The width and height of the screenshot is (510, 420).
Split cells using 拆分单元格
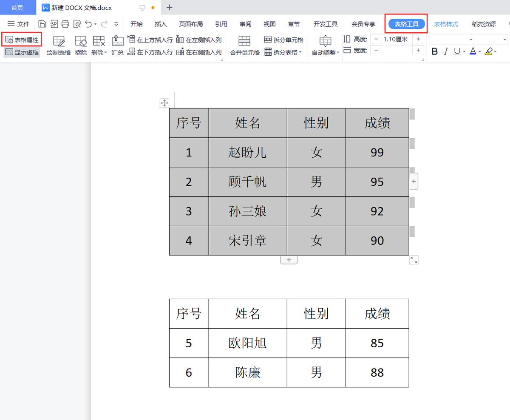click(283, 40)
